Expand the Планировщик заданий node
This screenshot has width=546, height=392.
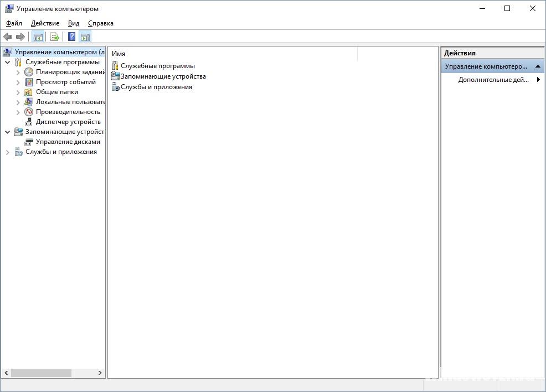[x=18, y=73]
